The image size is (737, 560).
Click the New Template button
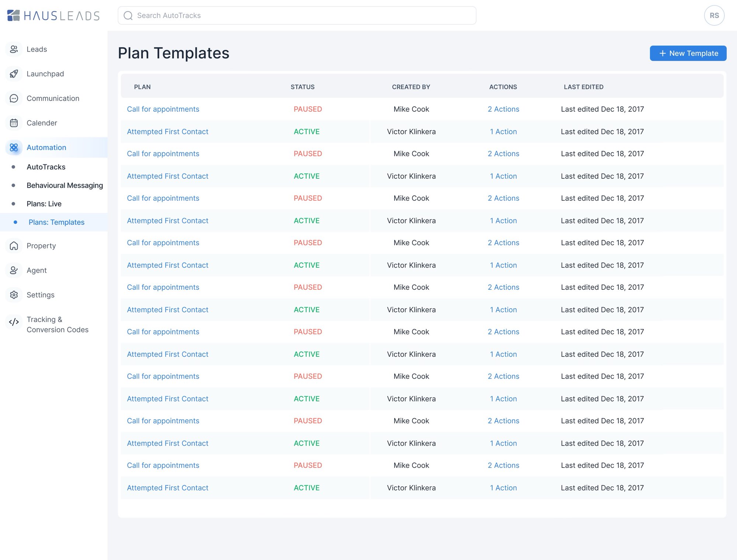688,53
